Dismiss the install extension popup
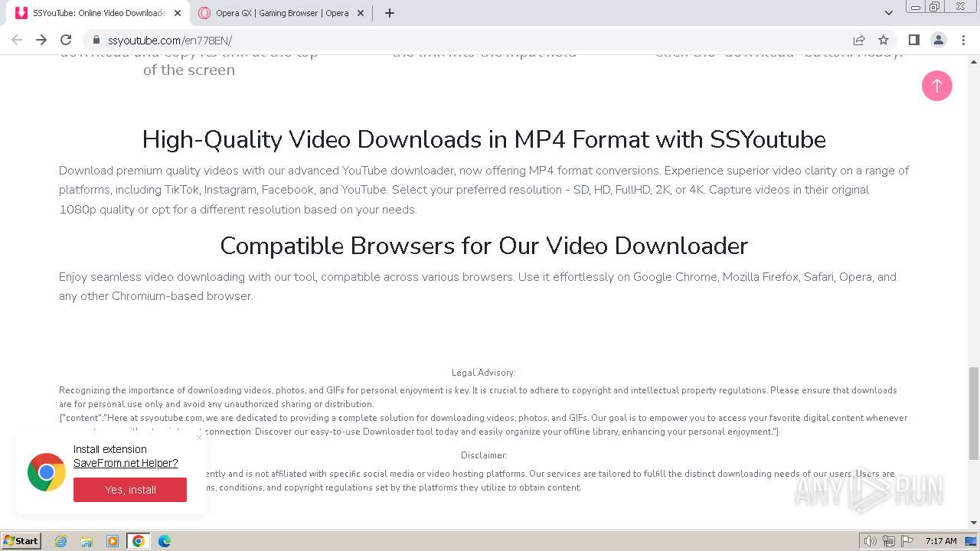The image size is (980, 551). point(199,438)
